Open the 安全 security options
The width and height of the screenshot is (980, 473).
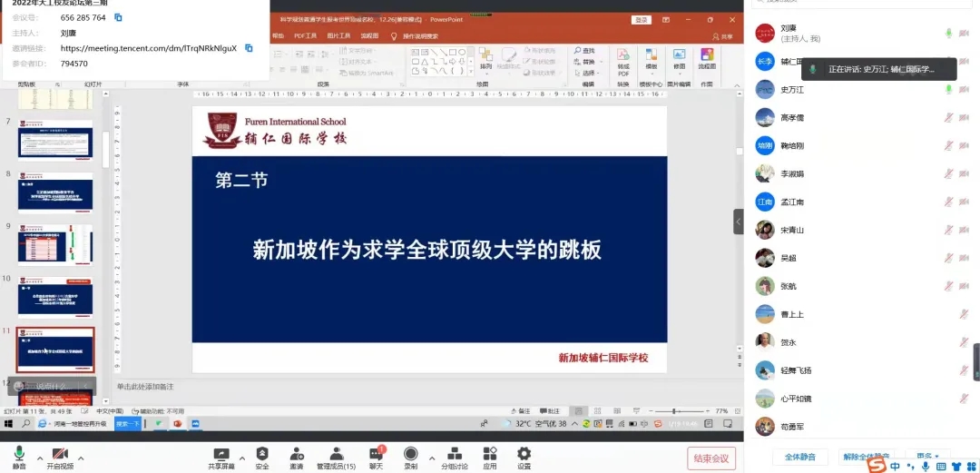click(x=262, y=458)
